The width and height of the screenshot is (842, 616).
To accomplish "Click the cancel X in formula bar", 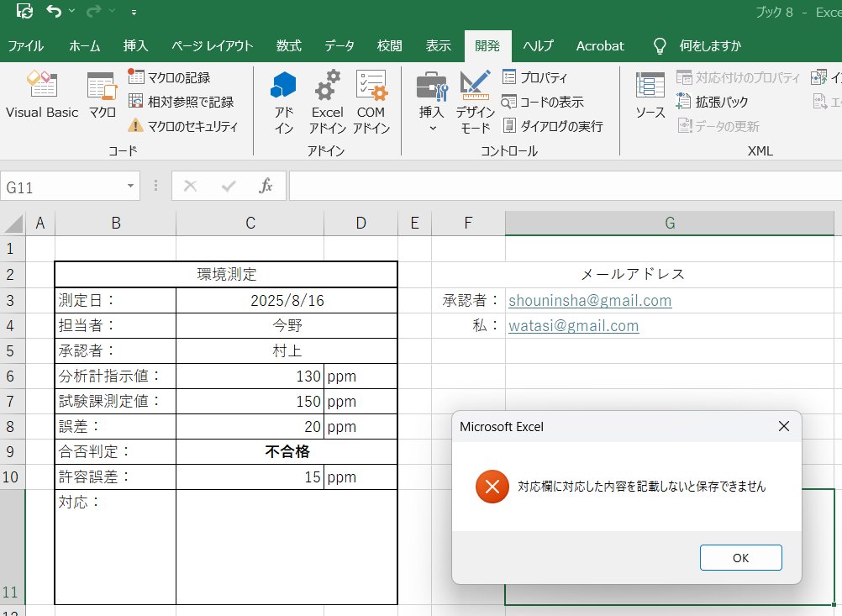I will (190, 186).
